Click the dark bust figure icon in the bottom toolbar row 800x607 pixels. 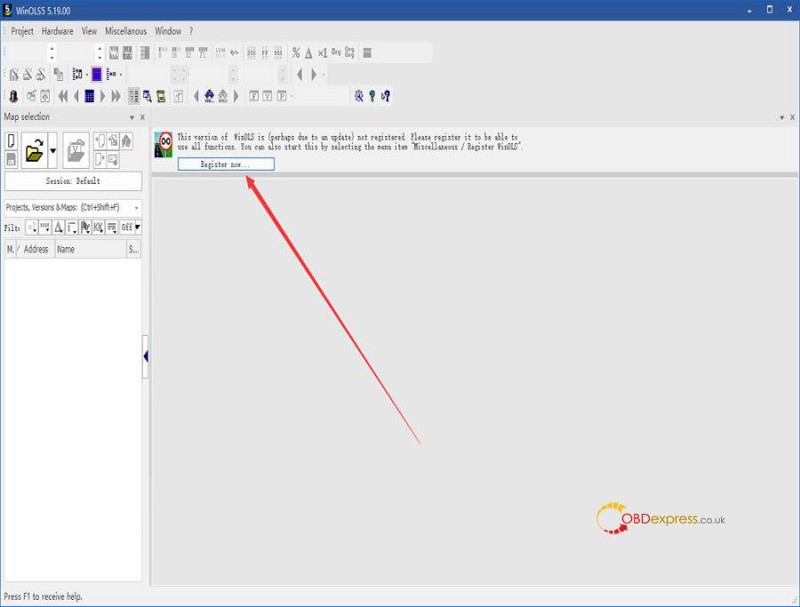pyautogui.click(x=14, y=96)
